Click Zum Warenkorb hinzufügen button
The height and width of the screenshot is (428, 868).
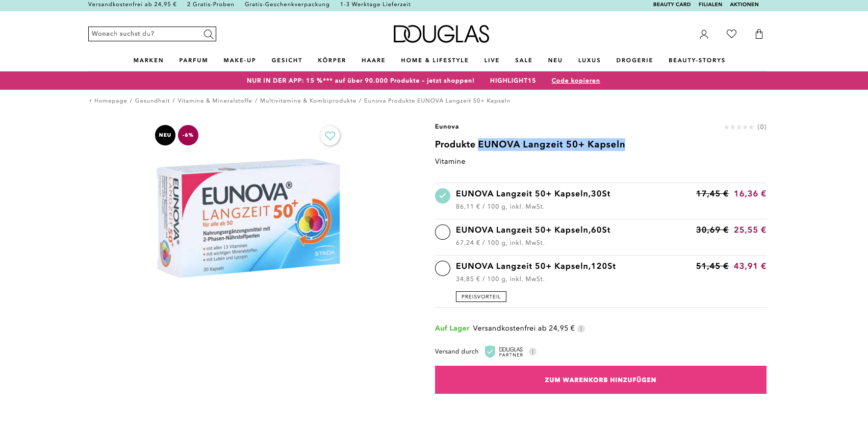coord(600,380)
